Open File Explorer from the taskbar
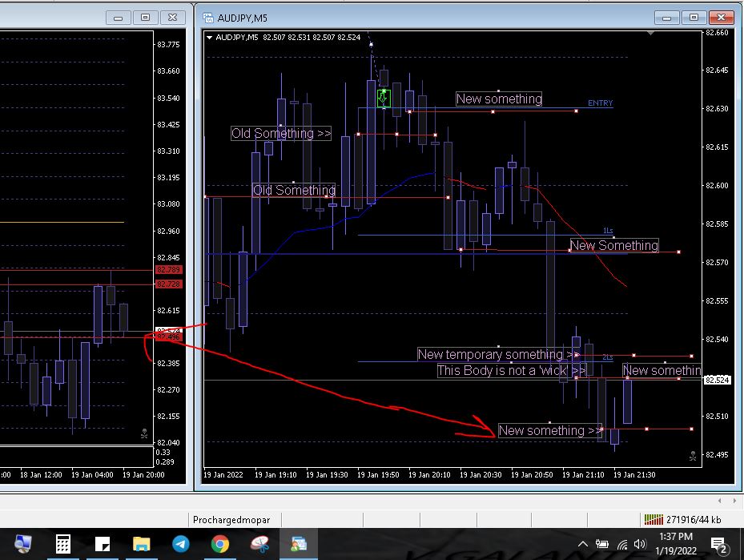 (x=142, y=544)
